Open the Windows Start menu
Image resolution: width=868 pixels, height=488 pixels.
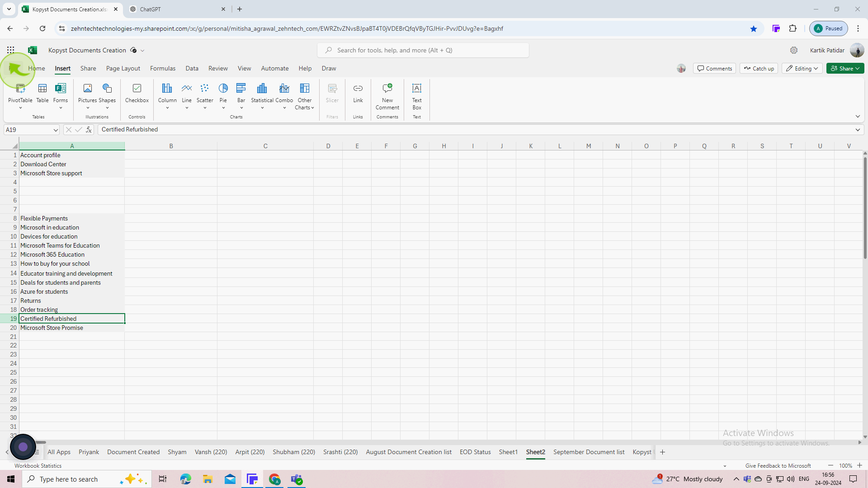pyautogui.click(x=11, y=479)
